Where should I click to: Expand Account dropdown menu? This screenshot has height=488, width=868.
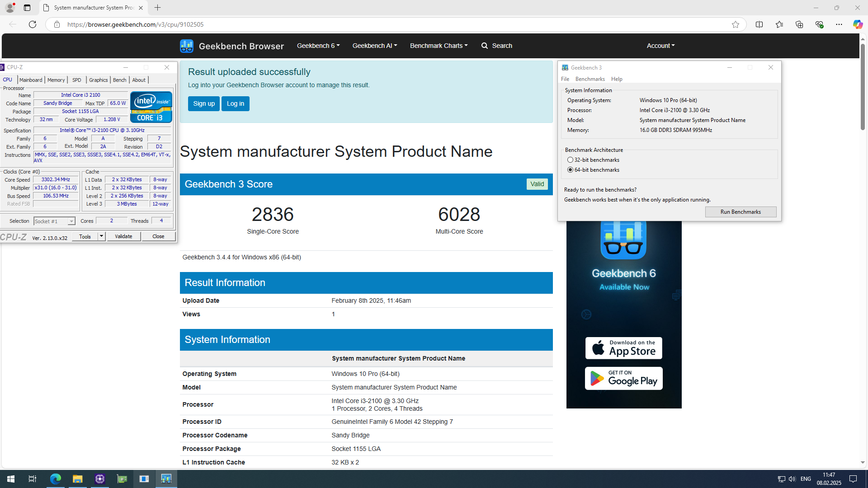pos(660,46)
